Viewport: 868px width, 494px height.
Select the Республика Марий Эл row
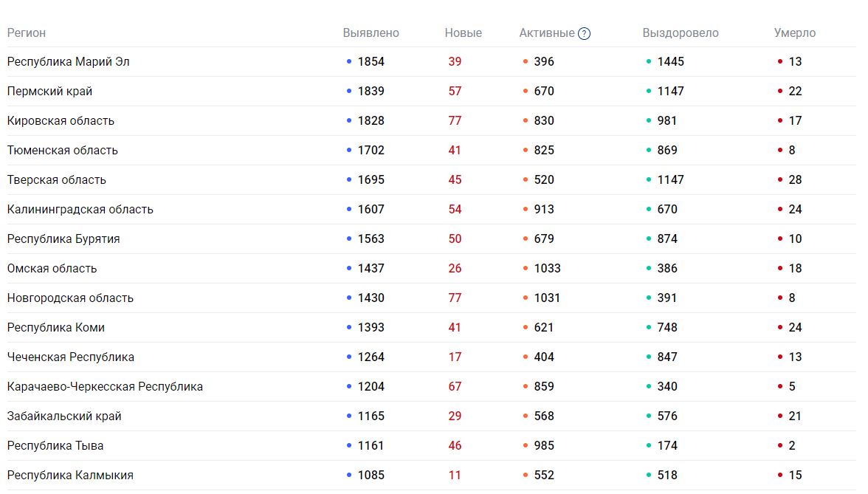click(x=69, y=62)
